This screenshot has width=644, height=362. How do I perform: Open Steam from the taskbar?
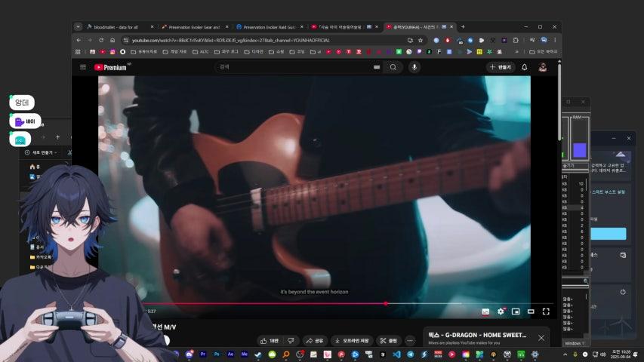coord(258,354)
